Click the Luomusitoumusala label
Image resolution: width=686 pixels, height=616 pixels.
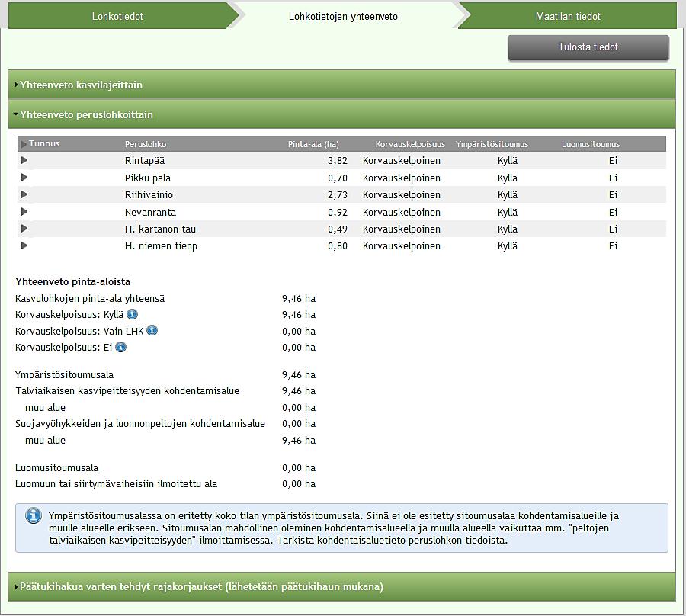(57, 467)
